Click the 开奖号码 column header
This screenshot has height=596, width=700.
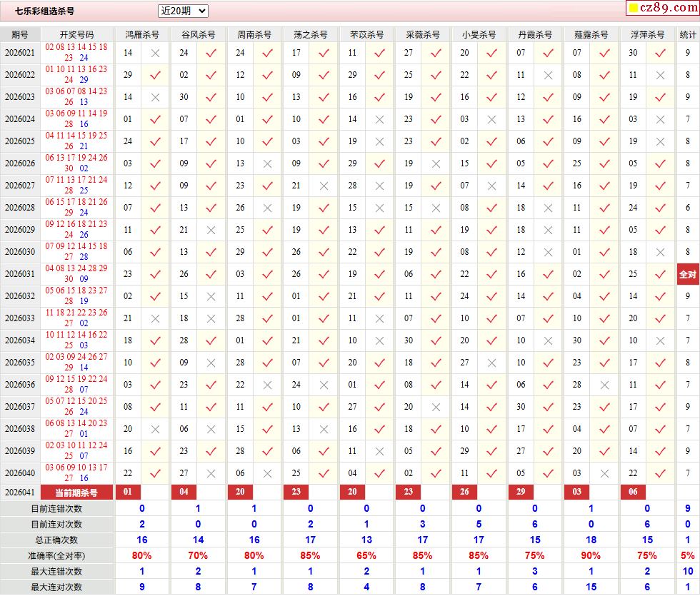[x=76, y=34]
